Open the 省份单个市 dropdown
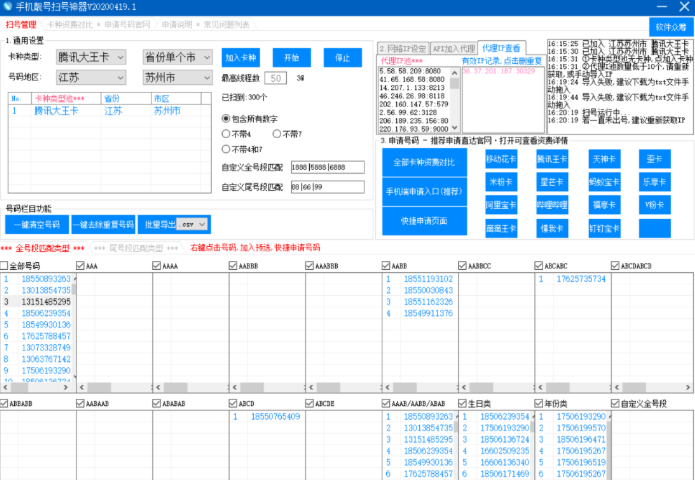The image size is (695, 480). [x=177, y=57]
